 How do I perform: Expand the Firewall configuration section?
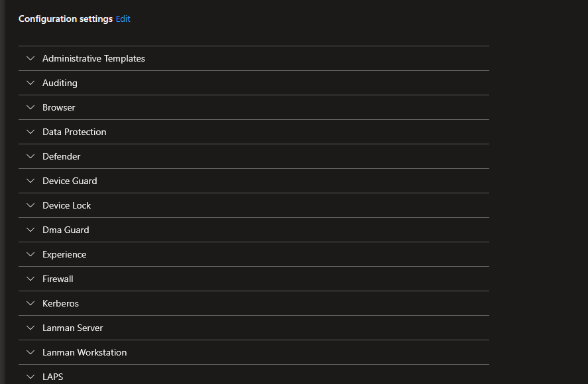58,279
